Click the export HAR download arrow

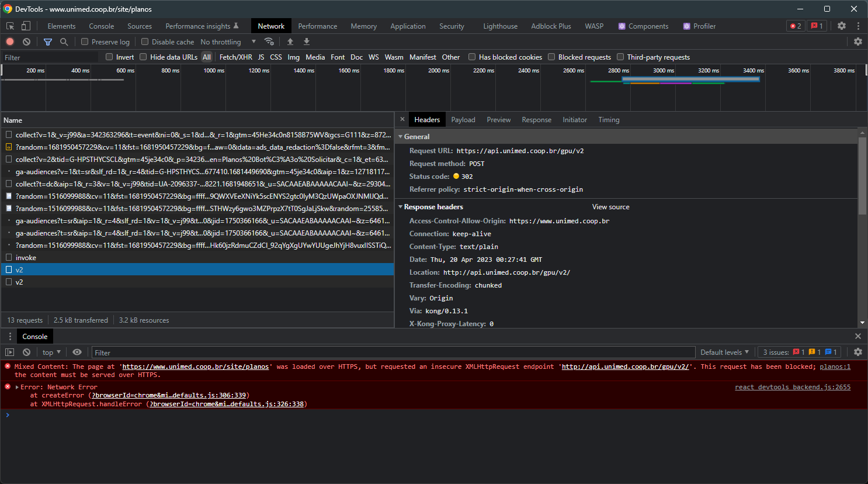tap(307, 42)
